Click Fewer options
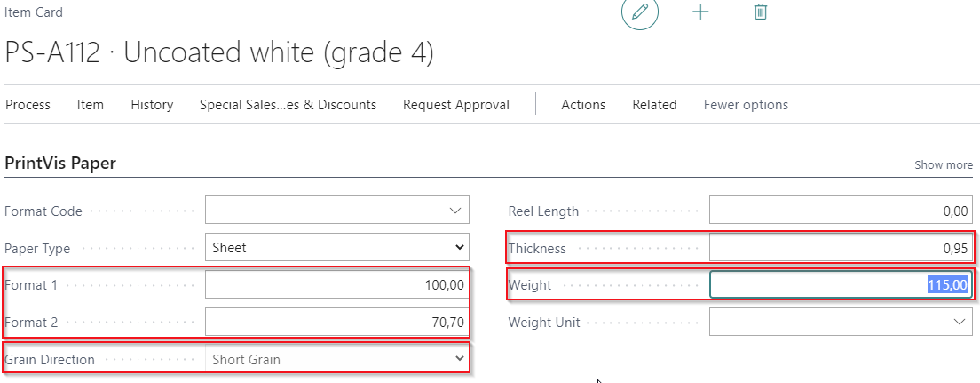980x383 pixels. (x=746, y=105)
